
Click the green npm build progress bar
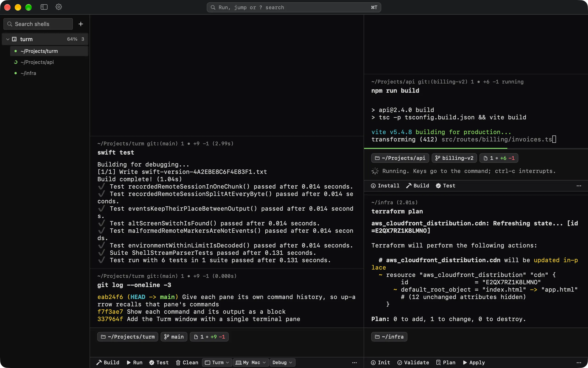pyautogui.click(x=435, y=148)
